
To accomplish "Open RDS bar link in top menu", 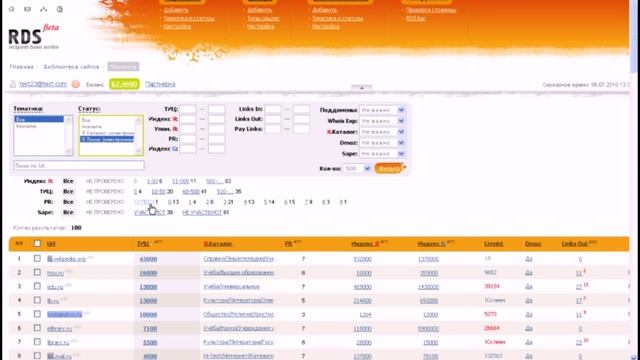I will coord(416,18).
